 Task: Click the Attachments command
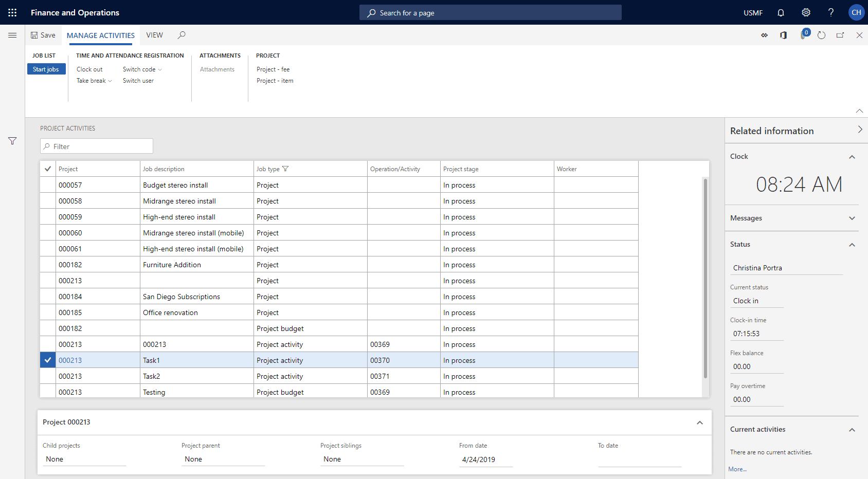[x=217, y=69]
